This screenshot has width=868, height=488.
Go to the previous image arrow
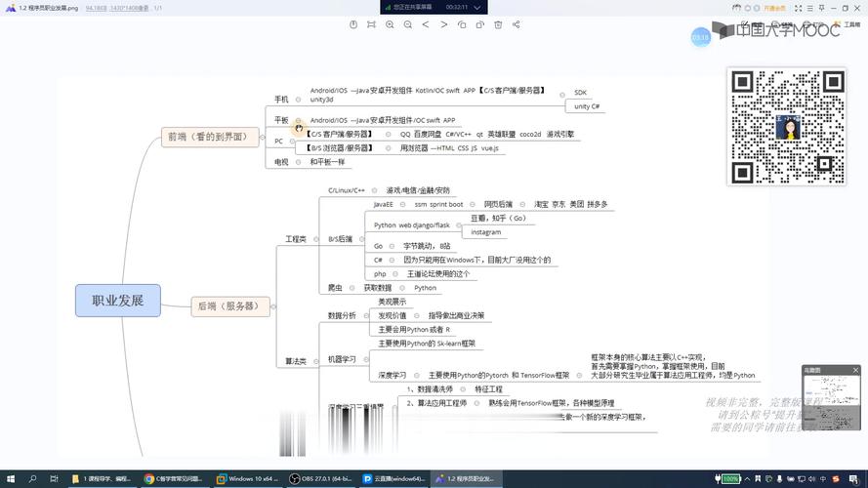426,24
